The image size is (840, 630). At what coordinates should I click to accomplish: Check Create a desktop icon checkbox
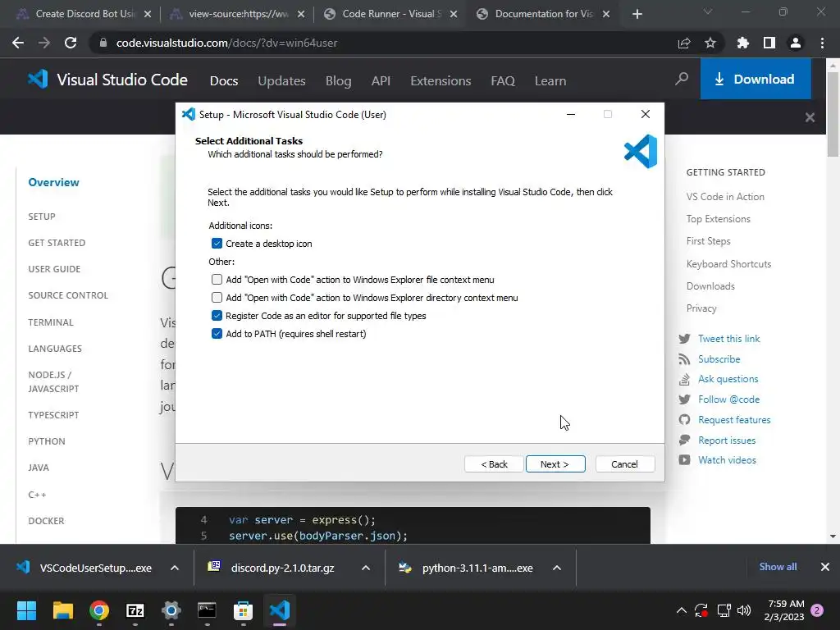pos(217,243)
